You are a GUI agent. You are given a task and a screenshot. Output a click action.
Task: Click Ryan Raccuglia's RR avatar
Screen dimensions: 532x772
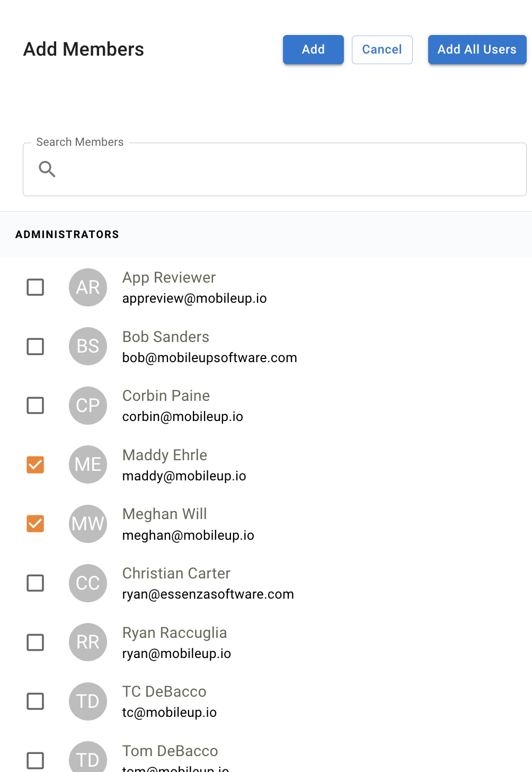88,642
